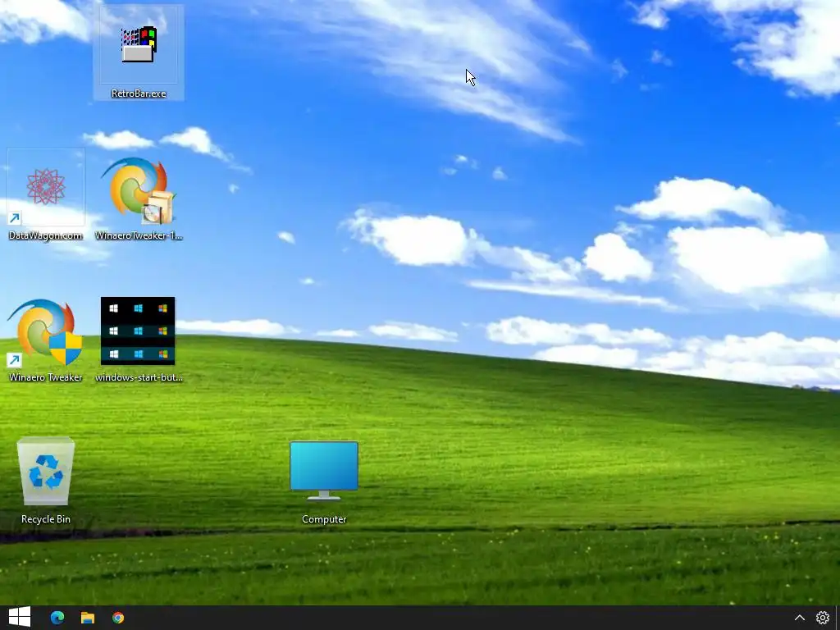Click the Recycle Bin label text
Image resolution: width=840 pixels, height=630 pixels.
coord(46,519)
